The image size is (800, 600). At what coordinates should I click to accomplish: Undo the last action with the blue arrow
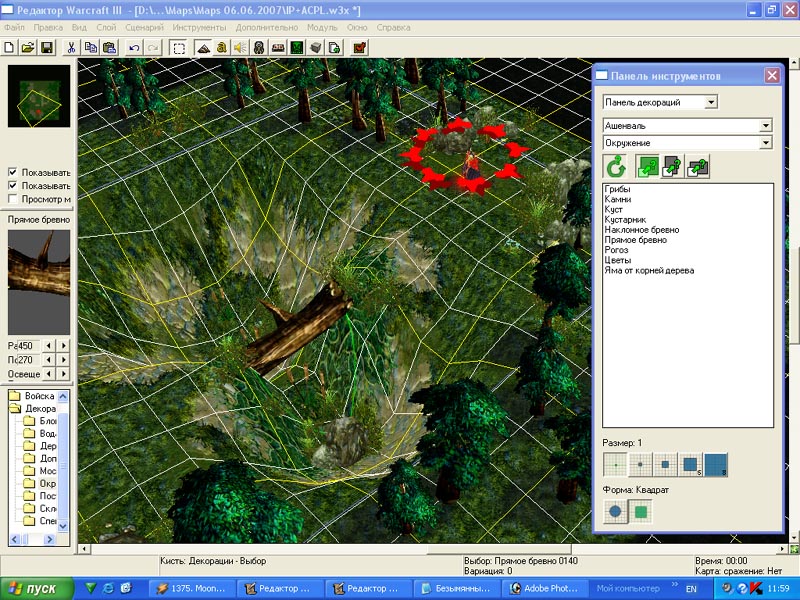[x=134, y=48]
